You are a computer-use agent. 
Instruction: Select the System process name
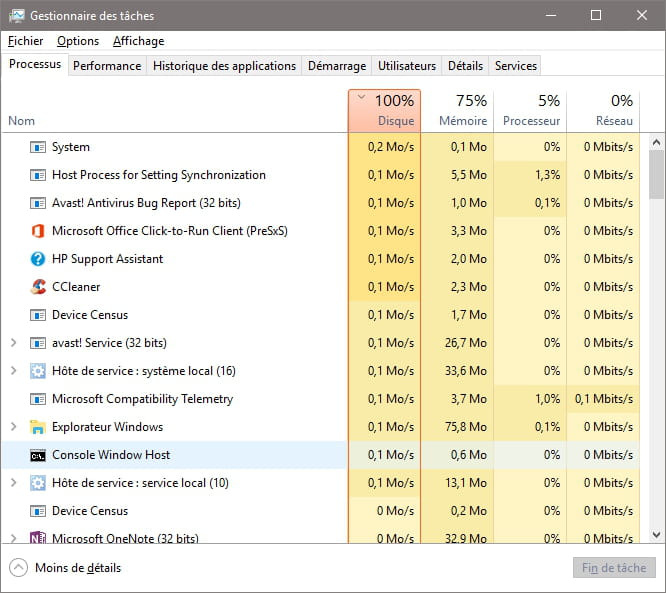tap(71, 147)
